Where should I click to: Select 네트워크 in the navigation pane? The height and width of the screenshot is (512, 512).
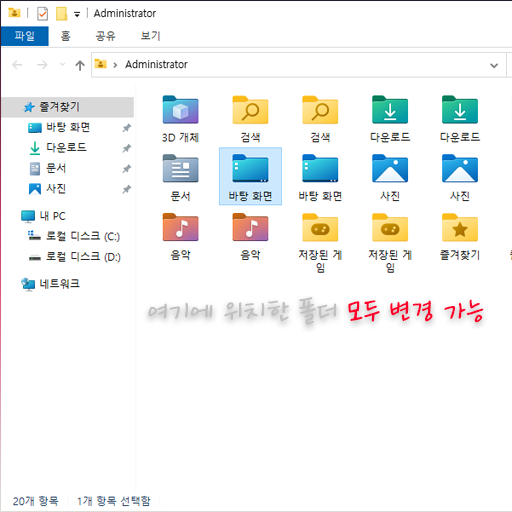pyautogui.click(x=50, y=284)
